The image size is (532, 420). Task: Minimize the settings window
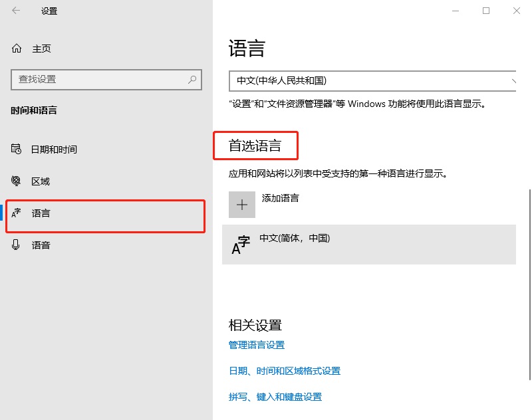(x=456, y=11)
